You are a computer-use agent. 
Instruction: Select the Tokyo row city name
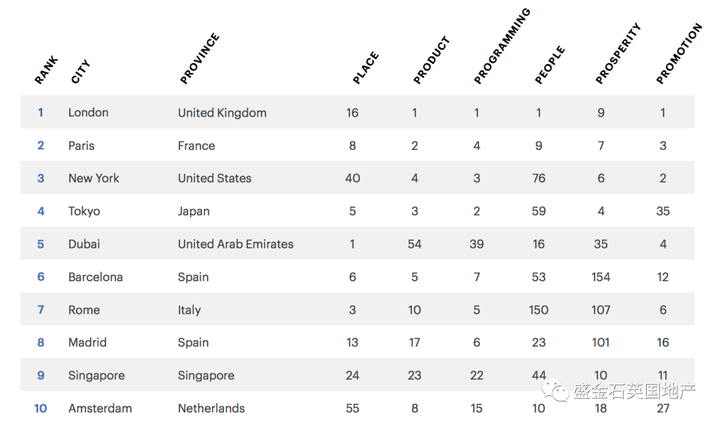click(x=84, y=211)
